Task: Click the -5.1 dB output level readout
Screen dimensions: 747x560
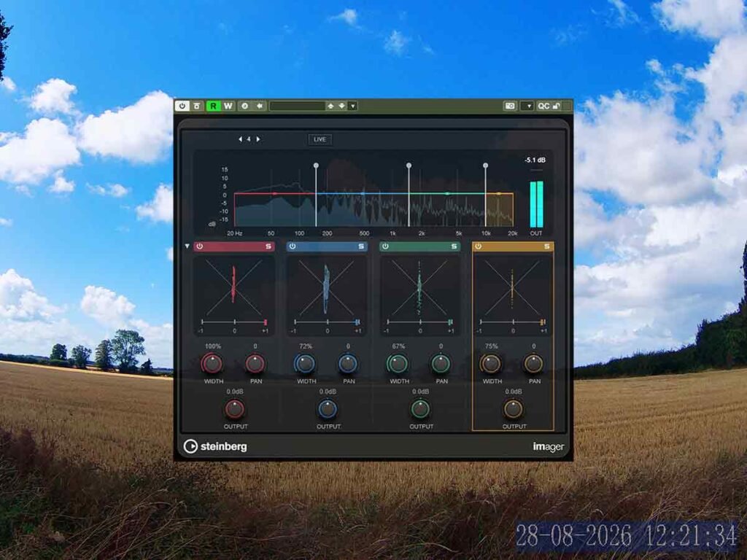Action: [x=535, y=160]
